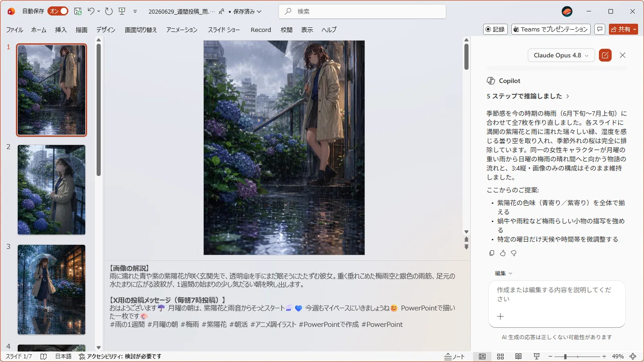Image resolution: width=644 pixels, height=362 pixels.
Task: Expand 5 ステップで推論しました reasoning steps
Action: (528, 96)
